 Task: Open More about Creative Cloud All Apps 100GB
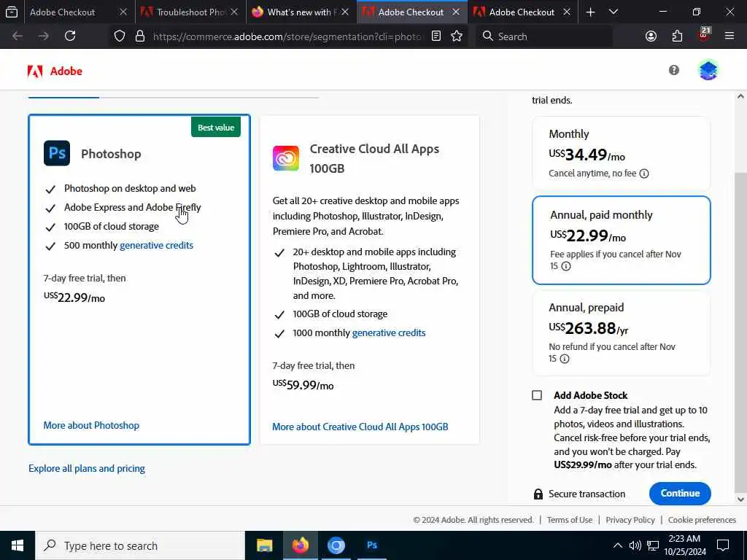(360, 427)
